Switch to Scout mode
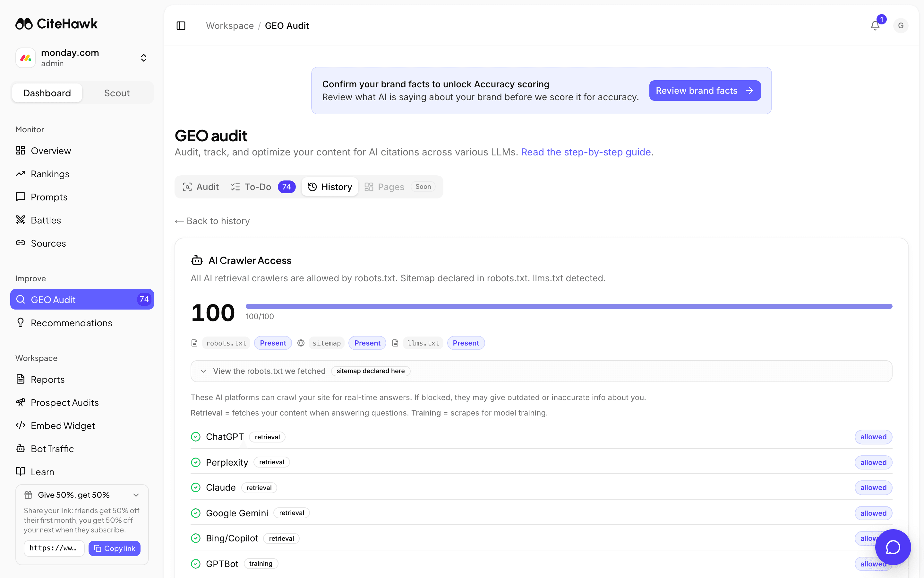Screen dimensions: 924x578 pos(117,93)
